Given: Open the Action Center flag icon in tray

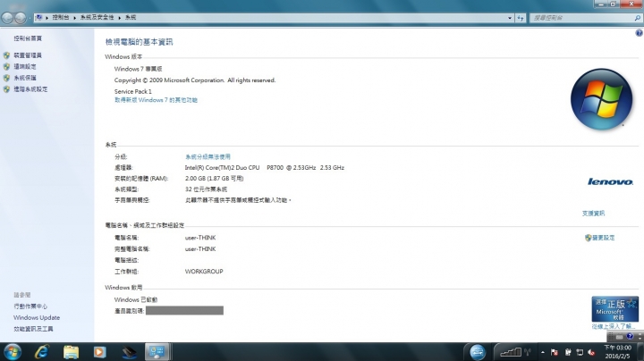Looking at the screenshot, I should point(554,352).
